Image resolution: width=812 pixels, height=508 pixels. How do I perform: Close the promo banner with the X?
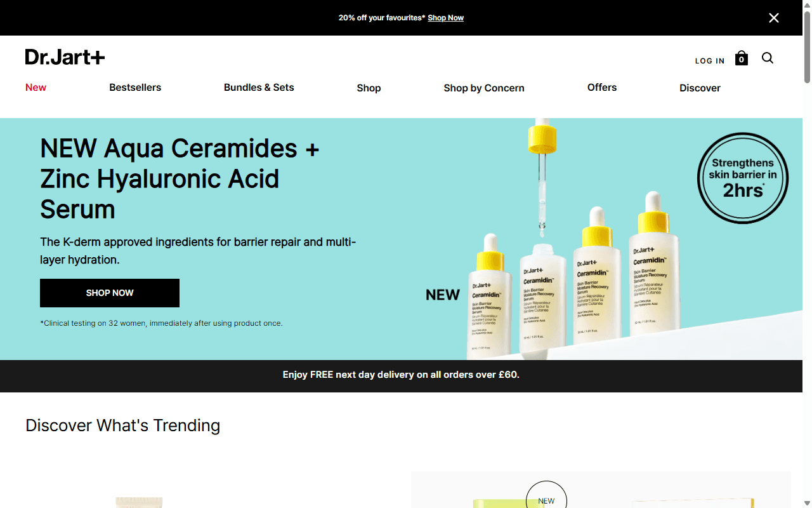(774, 18)
